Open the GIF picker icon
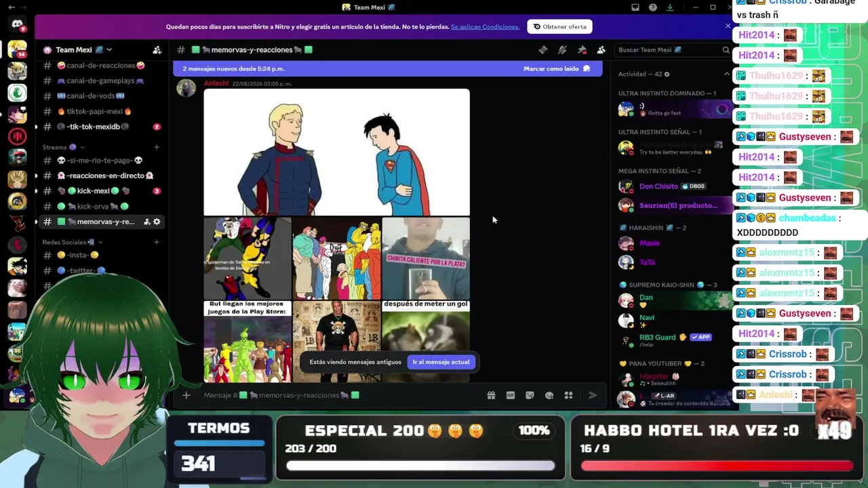 click(x=511, y=395)
